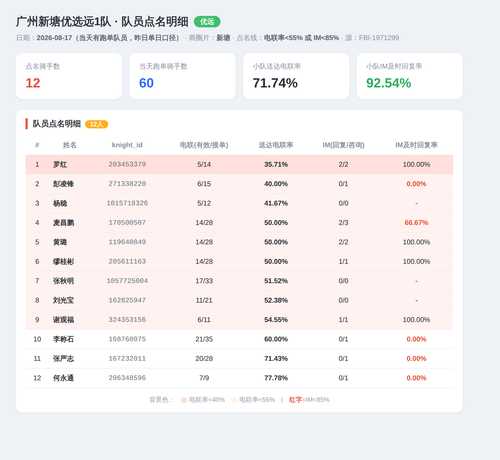Click the 队员点名明细 section heading
This screenshot has width=500, height=460.
pyautogui.click(x=57, y=124)
